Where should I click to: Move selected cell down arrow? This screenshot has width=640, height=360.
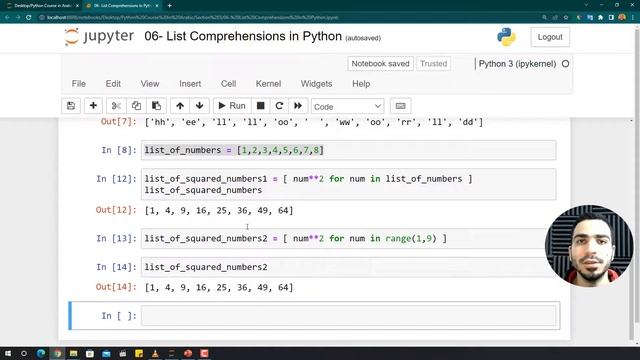click(200, 106)
